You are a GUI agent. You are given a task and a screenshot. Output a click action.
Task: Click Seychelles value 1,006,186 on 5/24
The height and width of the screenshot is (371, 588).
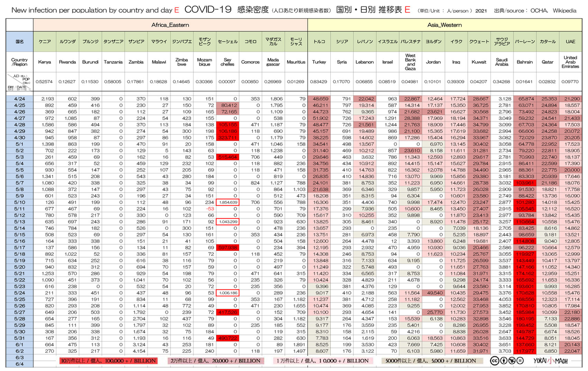pos(227,293)
